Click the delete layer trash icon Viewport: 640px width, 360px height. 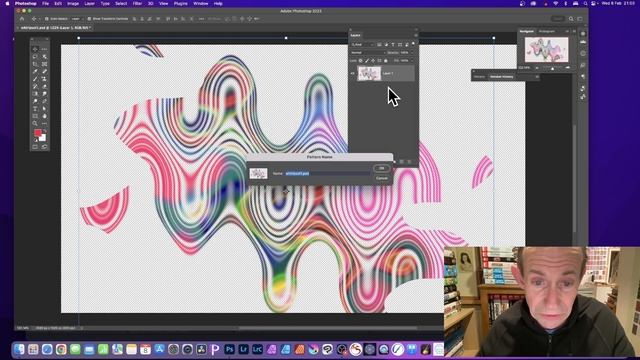tap(409, 162)
